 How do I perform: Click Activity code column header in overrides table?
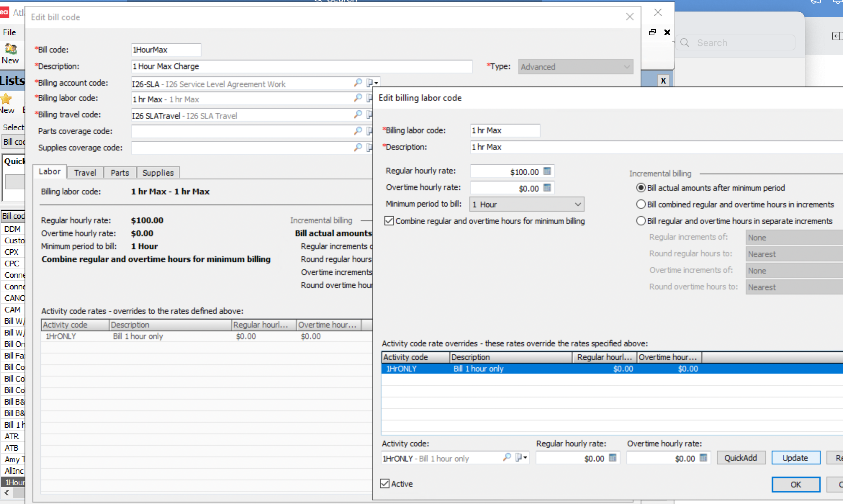415,357
